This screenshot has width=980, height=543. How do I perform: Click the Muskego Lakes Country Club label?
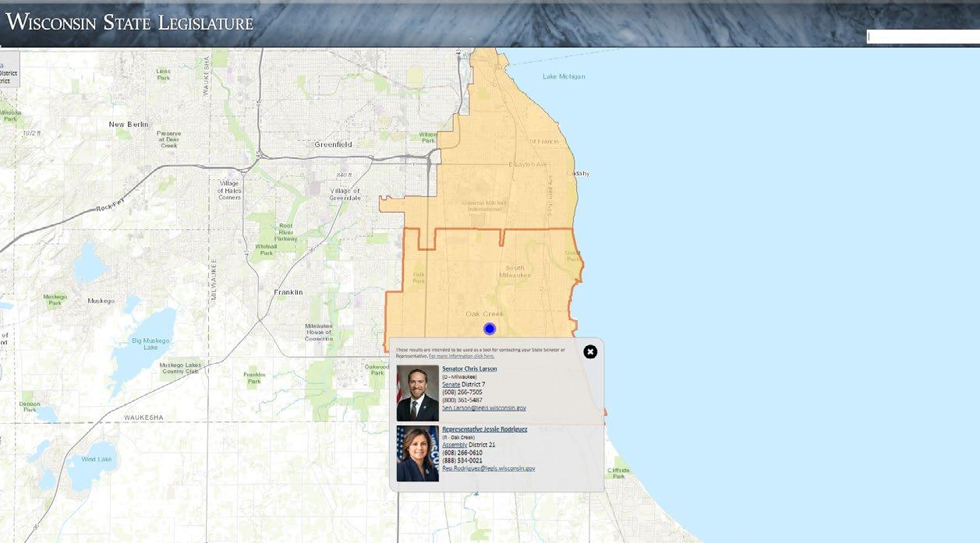click(179, 368)
